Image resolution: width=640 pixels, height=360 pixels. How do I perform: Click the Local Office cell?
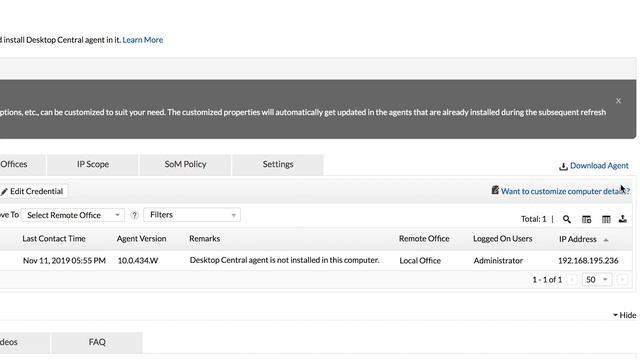420,260
